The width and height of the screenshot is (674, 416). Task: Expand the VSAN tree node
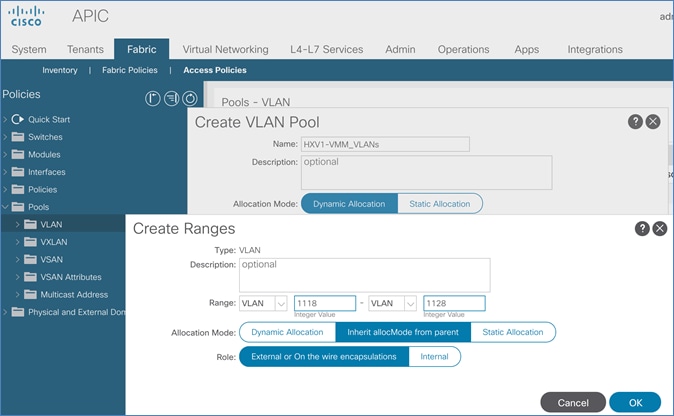tap(18, 259)
